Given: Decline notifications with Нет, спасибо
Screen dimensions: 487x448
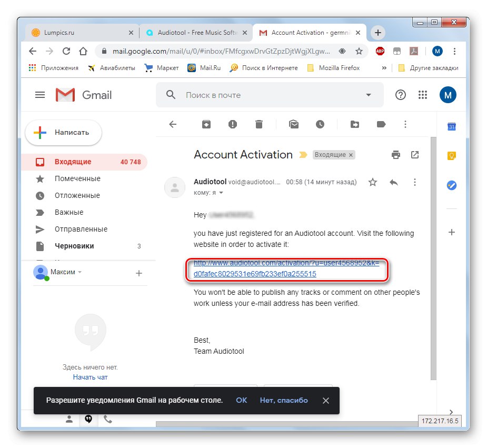Looking at the screenshot, I should (x=284, y=400).
